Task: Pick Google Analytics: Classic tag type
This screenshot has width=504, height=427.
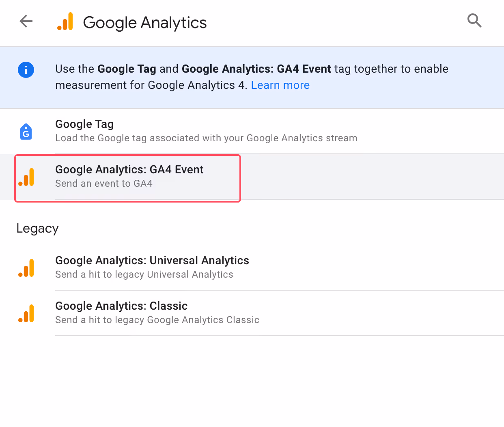Action: pyautogui.click(x=252, y=313)
